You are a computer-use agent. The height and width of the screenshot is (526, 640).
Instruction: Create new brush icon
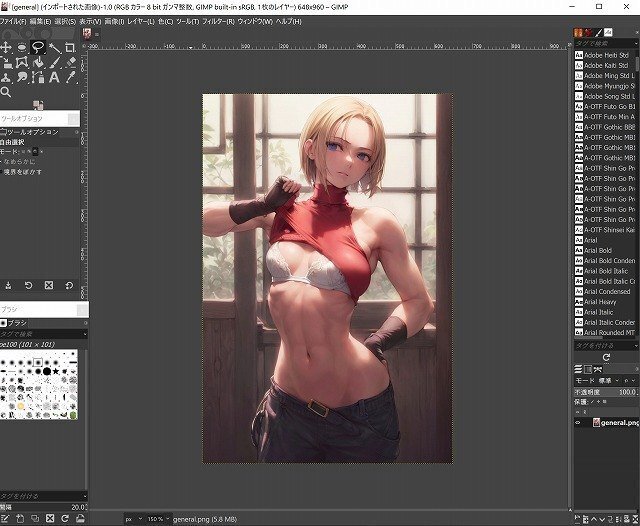click(20, 519)
